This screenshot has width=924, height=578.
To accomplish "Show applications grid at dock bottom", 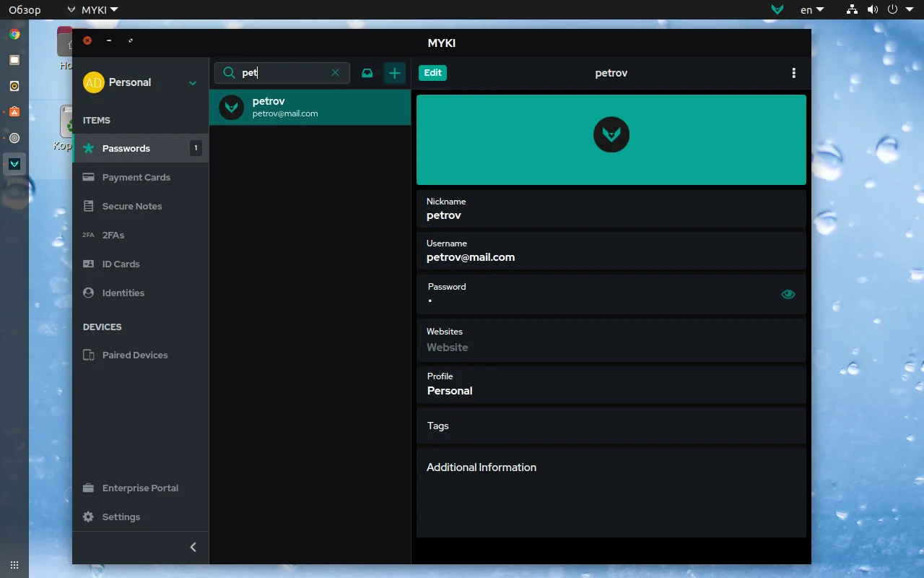I will (14, 565).
